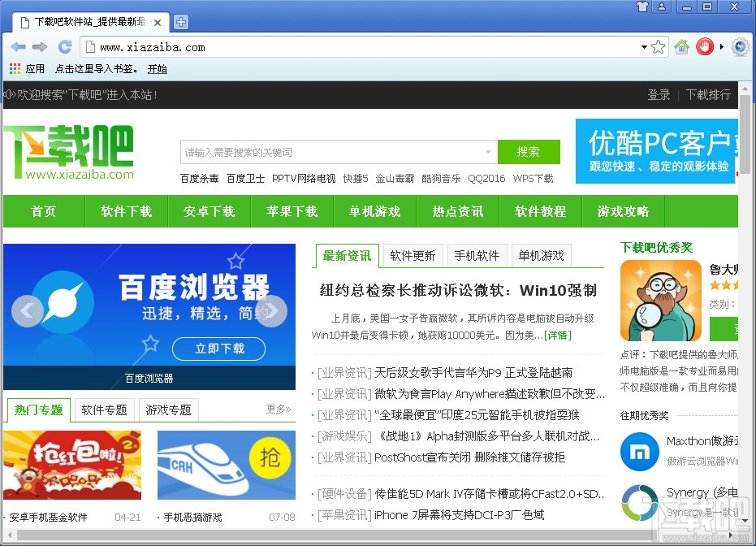Open the [详情] link in headline

[558, 335]
